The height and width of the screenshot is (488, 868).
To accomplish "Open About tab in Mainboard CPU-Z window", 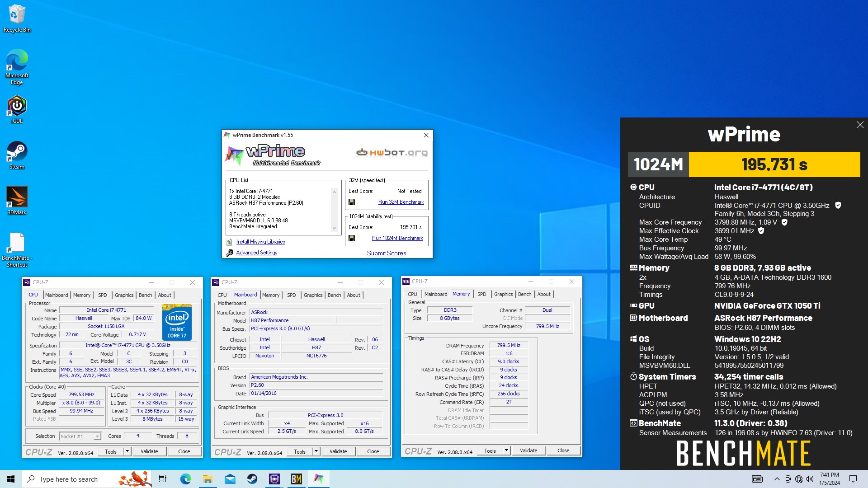I will point(354,295).
